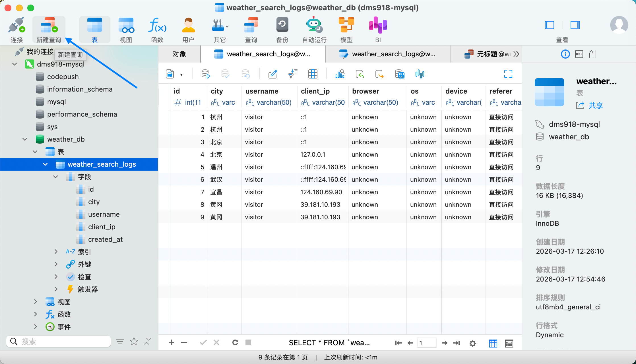Expand the 触发器 triggers node
The height and width of the screenshot is (364, 636).
pos(56,289)
